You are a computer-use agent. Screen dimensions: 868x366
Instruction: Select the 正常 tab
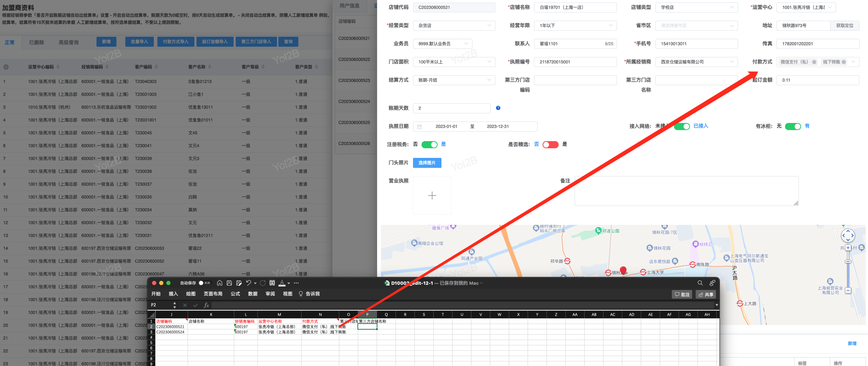pos(10,42)
